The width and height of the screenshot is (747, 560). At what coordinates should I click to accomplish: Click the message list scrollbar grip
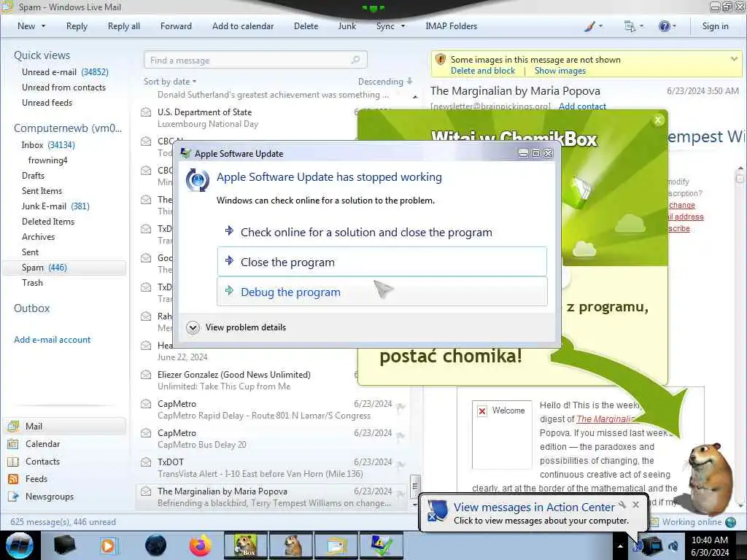click(415, 486)
